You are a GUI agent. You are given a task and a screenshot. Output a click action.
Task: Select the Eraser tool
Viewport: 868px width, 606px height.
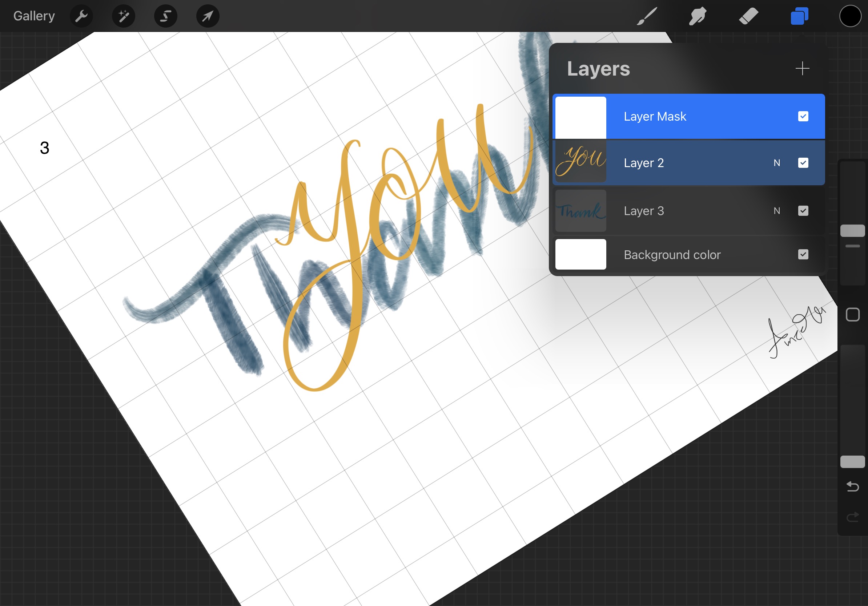pos(748,16)
